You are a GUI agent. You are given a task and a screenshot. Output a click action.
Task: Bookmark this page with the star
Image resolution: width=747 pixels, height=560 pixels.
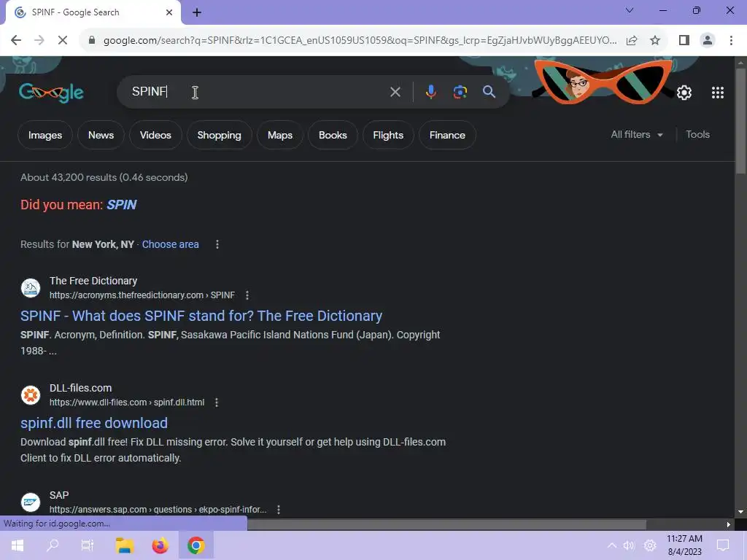tap(655, 41)
